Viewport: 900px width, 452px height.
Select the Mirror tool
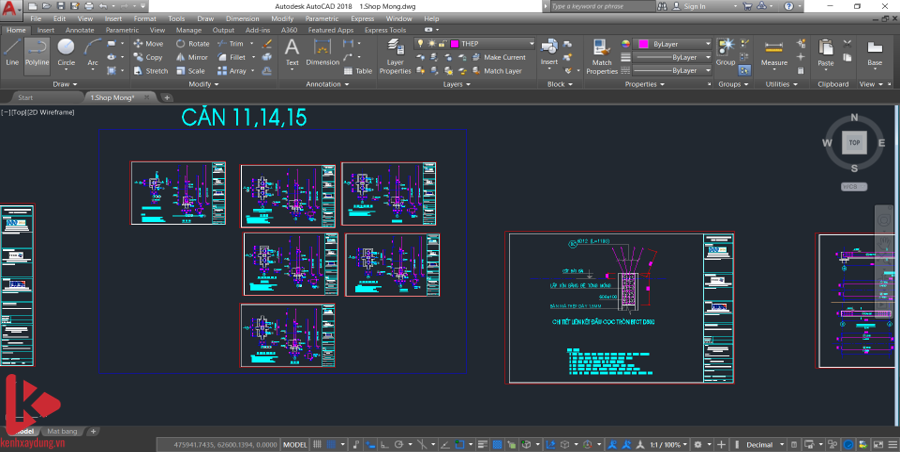tap(192, 57)
